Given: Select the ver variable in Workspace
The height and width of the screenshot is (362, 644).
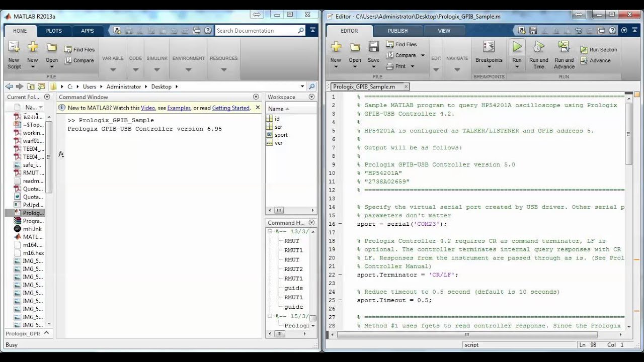Looking at the screenshot, I should pyautogui.click(x=279, y=143).
